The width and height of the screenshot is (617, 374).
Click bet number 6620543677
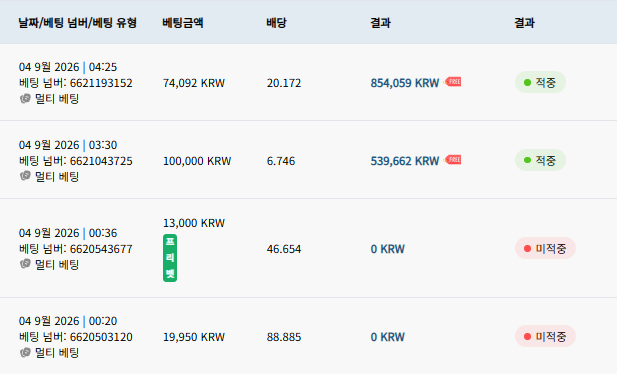pyautogui.click(x=101, y=249)
